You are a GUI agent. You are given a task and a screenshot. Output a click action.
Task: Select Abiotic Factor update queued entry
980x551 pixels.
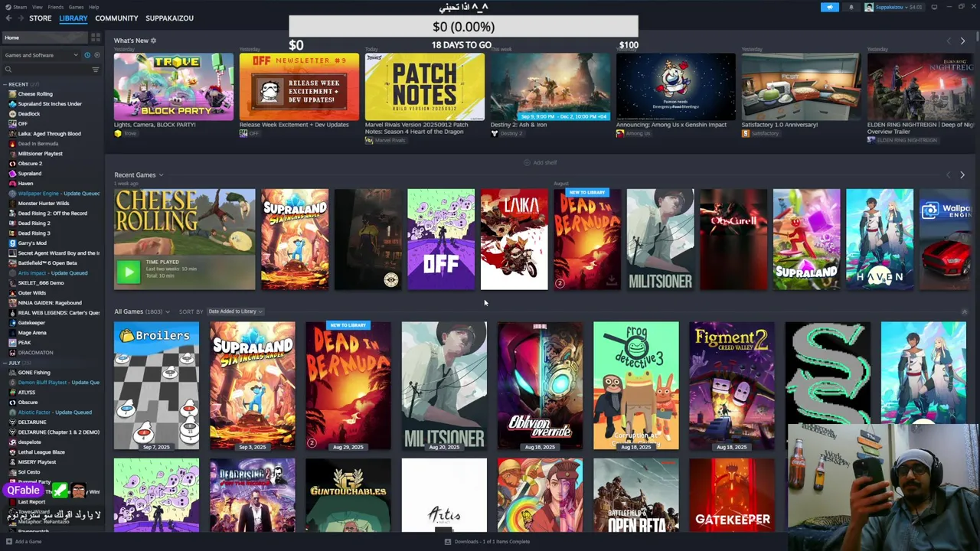[54, 412]
